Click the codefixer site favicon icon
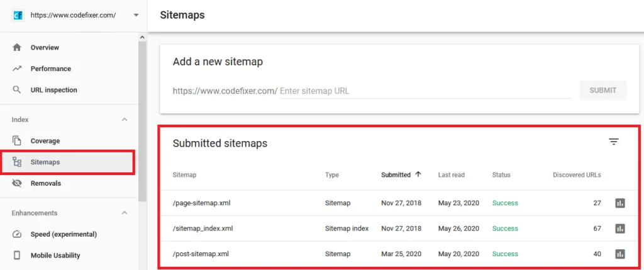This screenshot has width=644, height=270. [x=18, y=15]
